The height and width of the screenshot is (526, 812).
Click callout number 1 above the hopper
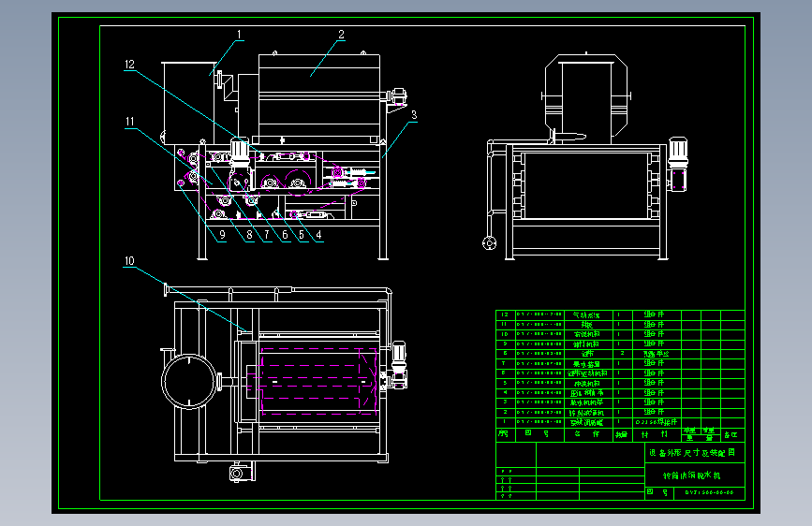(x=239, y=35)
